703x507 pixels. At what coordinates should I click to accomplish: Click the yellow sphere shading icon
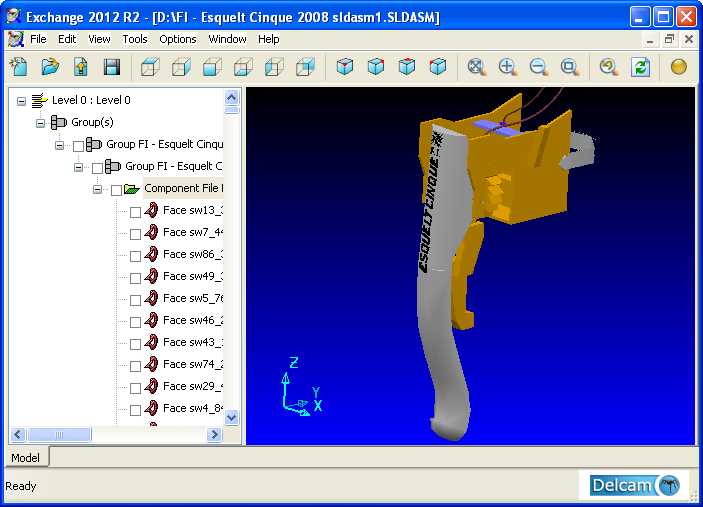tap(679, 67)
